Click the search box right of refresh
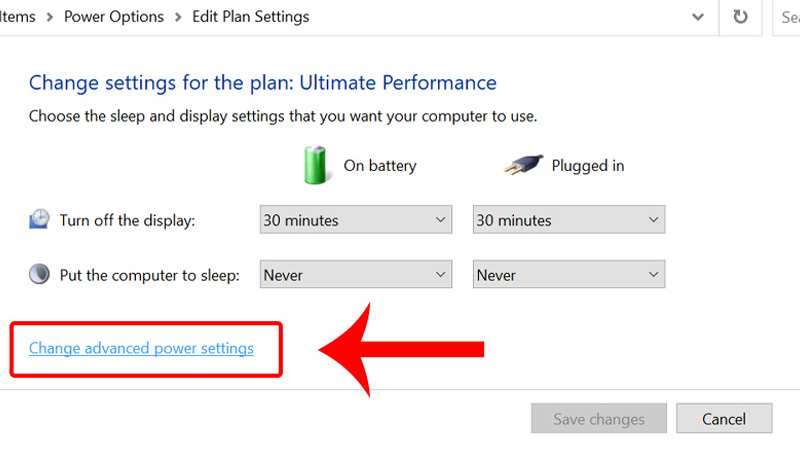The width and height of the screenshot is (800, 450). point(786,17)
